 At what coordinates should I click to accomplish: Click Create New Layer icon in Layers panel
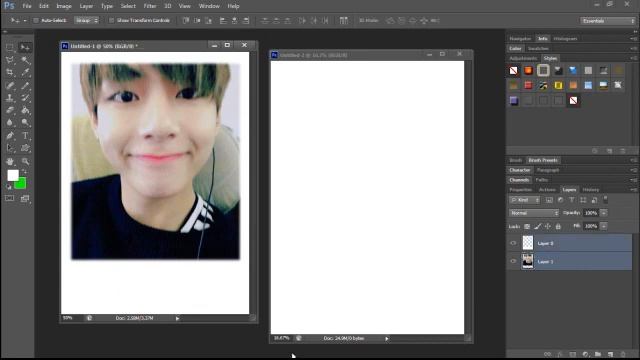tap(610, 354)
